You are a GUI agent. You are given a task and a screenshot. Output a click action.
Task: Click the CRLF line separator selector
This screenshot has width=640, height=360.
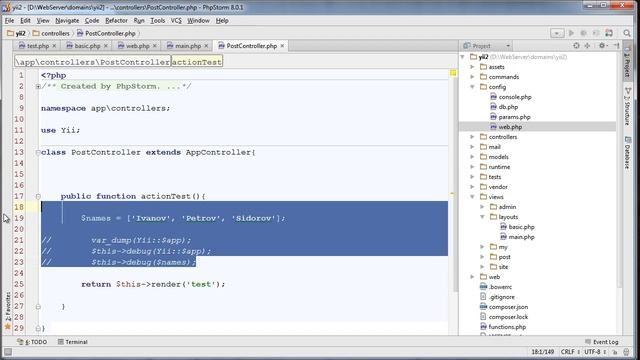pyautogui.click(x=570, y=352)
